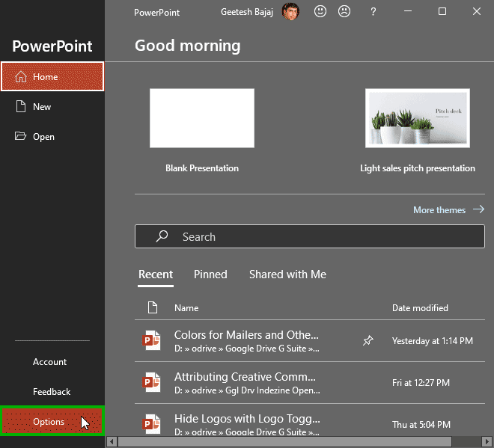Click the frown face feedback icon

click(x=344, y=12)
